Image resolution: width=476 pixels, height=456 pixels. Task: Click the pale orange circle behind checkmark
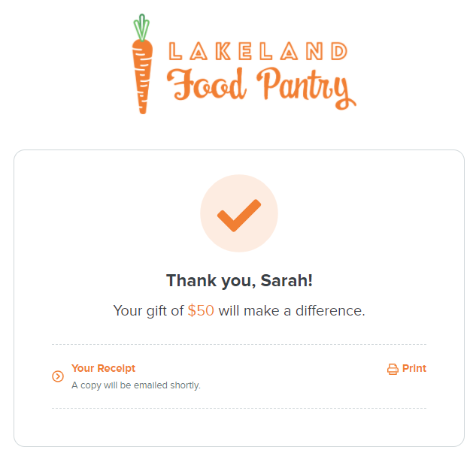point(239,213)
